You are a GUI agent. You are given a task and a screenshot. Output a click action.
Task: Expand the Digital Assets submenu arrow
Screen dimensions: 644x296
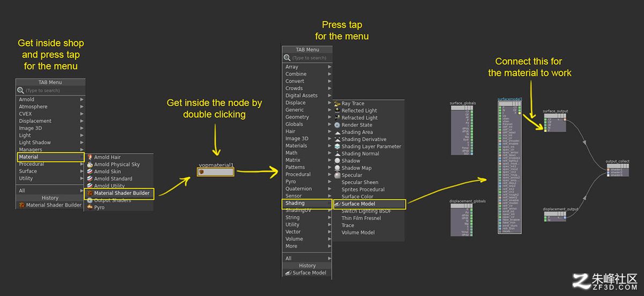(x=330, y=96)
